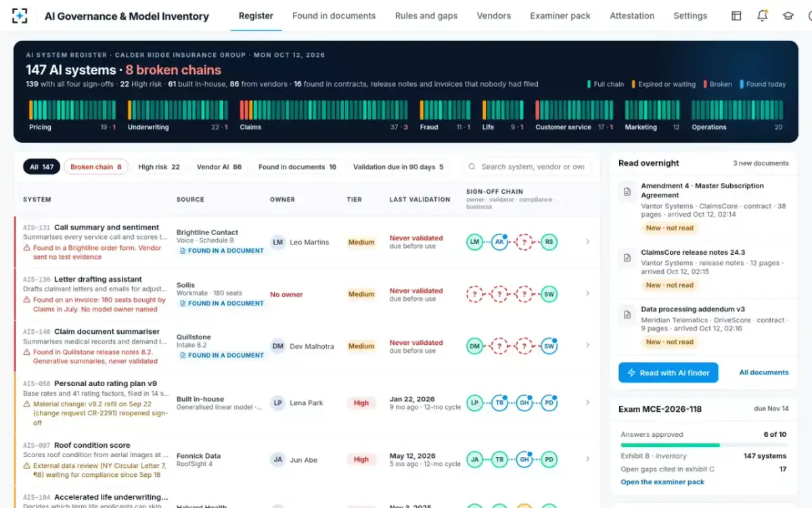Switch to the Register tab
Viewport: 812px width, 508px height.
pyautogui.click(x=256, y=16)
